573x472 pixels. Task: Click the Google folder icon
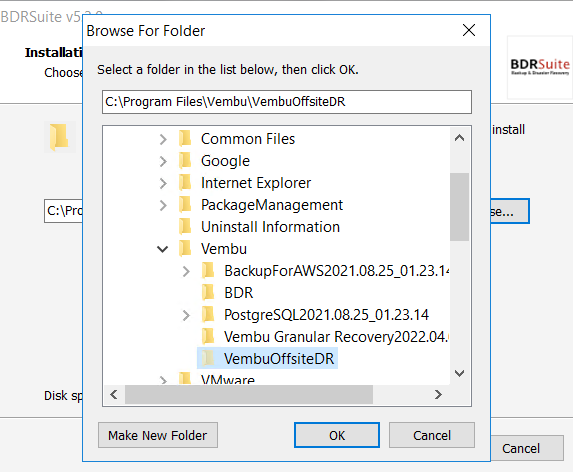(185, 160)
